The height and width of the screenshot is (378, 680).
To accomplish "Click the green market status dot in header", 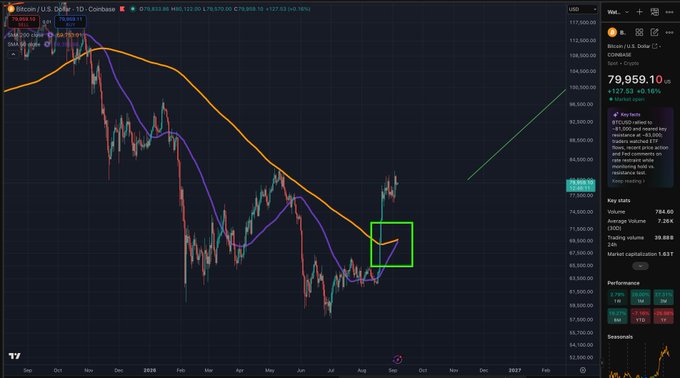I will click(x=133, y=9).
